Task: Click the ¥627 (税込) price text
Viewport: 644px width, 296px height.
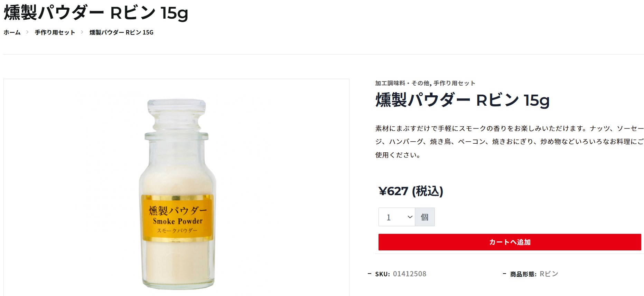Action: [x=411, y=191]
